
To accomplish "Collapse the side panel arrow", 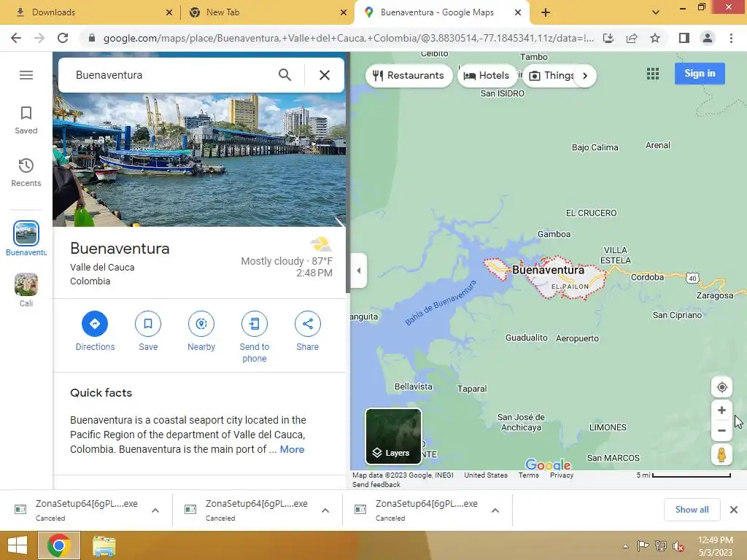I will (x=359, y=271).
